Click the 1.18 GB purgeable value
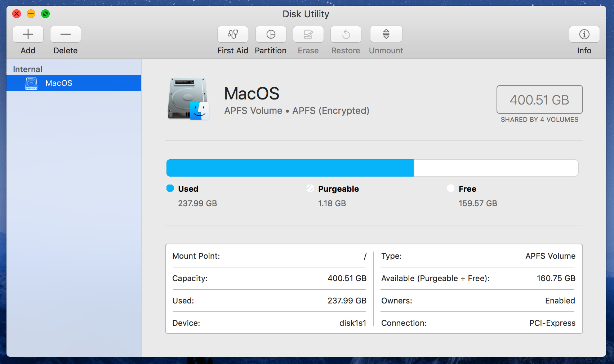The width and height of the screenshot is (614, 364). 332,203
